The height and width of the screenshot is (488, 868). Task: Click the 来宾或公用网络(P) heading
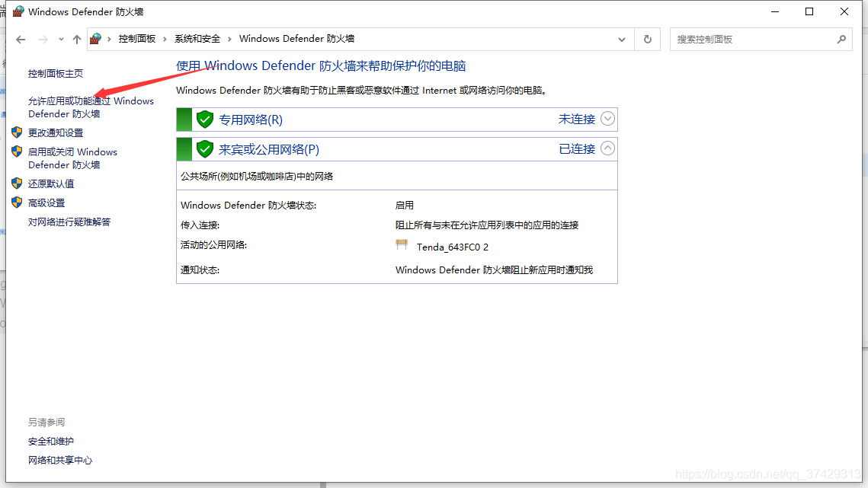point(269,150)
